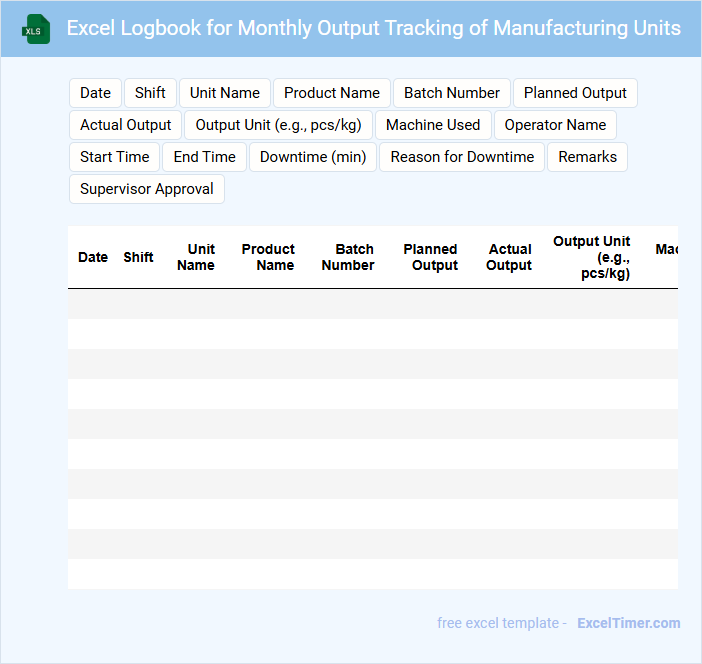Click the Start Time tag
Image resolution: width=702 pixels, height=664 pixels.
click(x=115, y=157)
